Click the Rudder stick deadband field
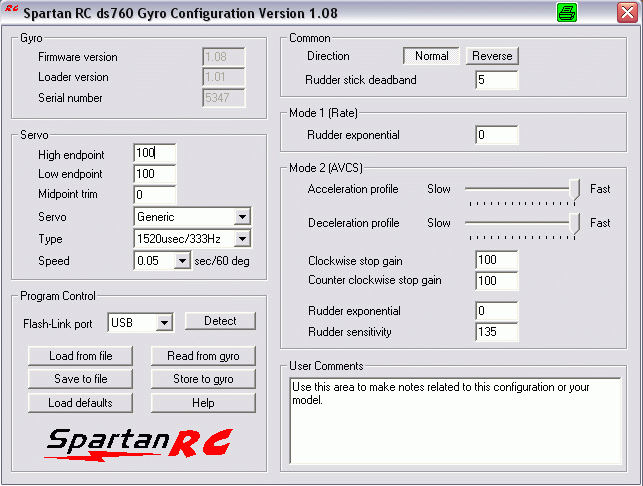Viewport: 643px width, 486px height. pyautogui.click(x=497, y=80)
